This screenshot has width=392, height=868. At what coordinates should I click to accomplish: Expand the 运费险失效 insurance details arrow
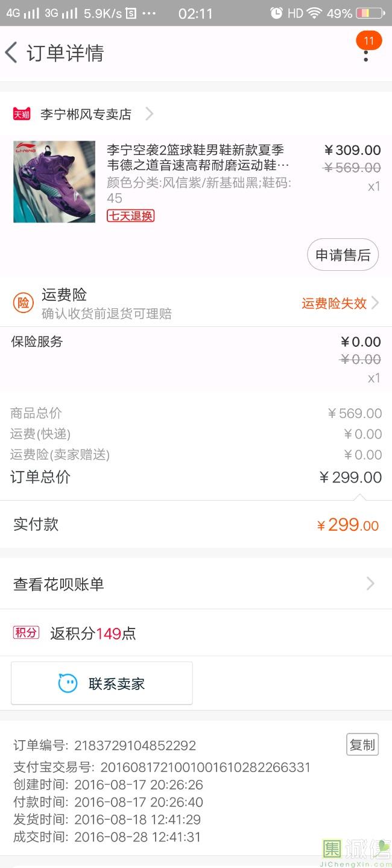pos(375,303)
